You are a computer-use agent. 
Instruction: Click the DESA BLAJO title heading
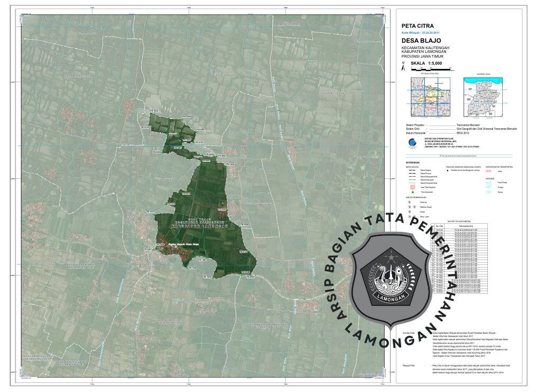[422, 40]
